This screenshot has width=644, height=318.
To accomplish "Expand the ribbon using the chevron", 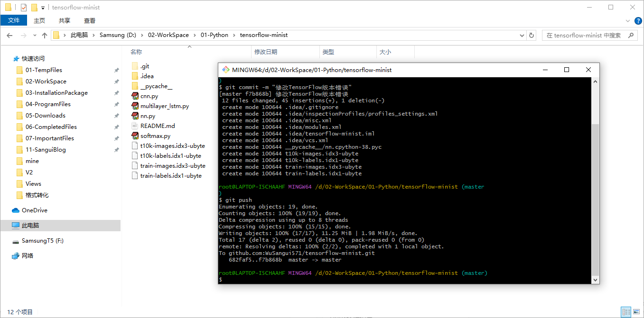I will [x=627, y=20].
